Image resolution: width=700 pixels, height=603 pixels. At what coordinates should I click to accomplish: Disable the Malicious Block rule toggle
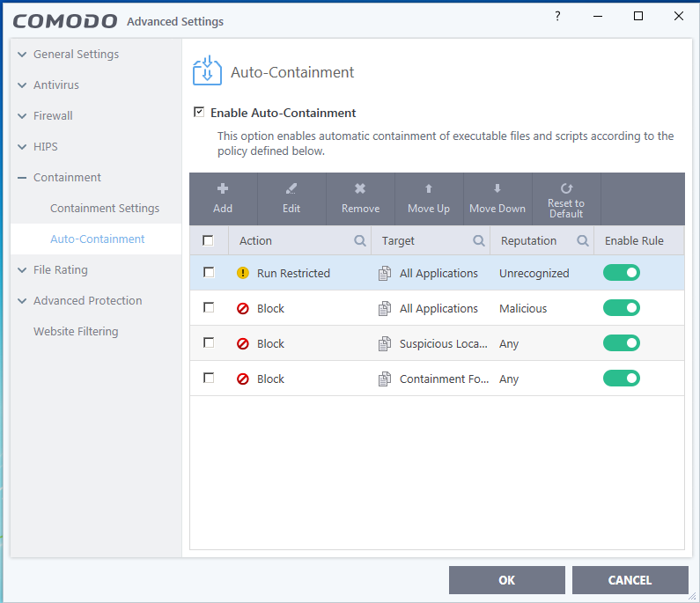(x=622, y=308)
